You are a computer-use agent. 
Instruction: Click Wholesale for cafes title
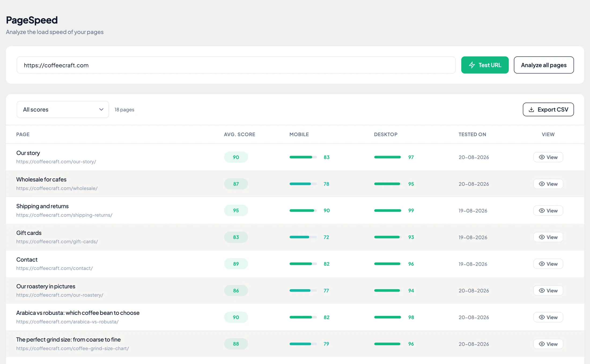pos(41,179)
